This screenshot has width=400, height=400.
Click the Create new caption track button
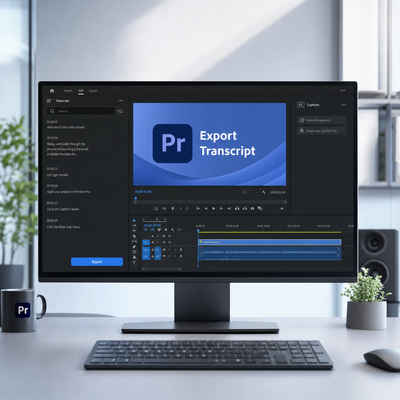321,131
